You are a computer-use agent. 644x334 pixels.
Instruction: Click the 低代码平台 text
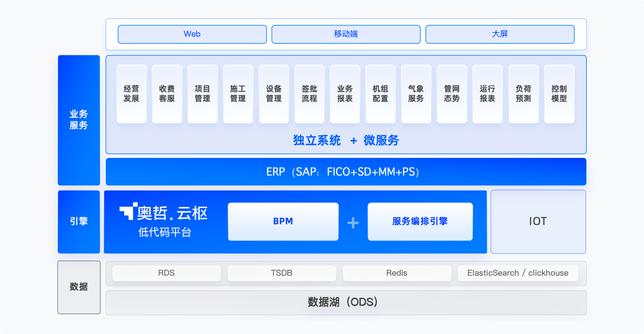(165, 232)
